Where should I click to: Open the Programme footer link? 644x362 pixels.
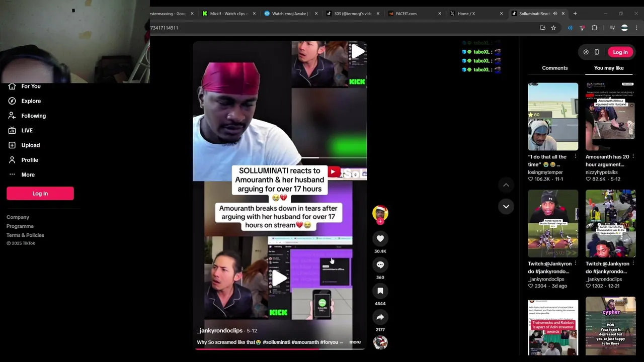(x=20, y=226)
